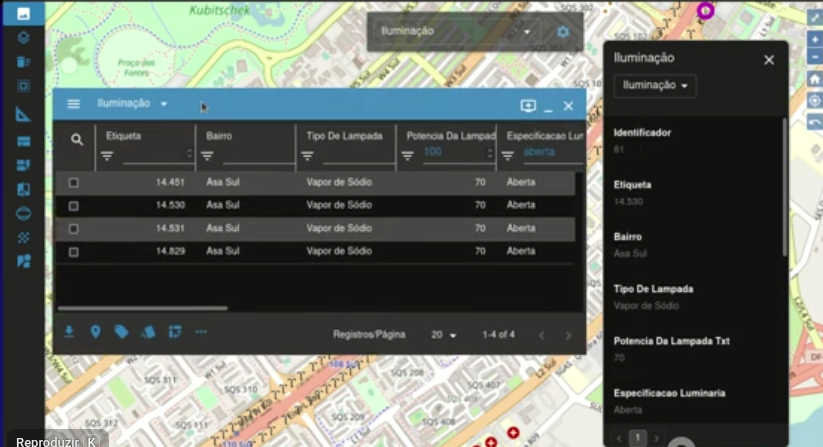Open the Registros/Página 20 dropdown
This screenshot has width=823, height=447.
point(444,335)
